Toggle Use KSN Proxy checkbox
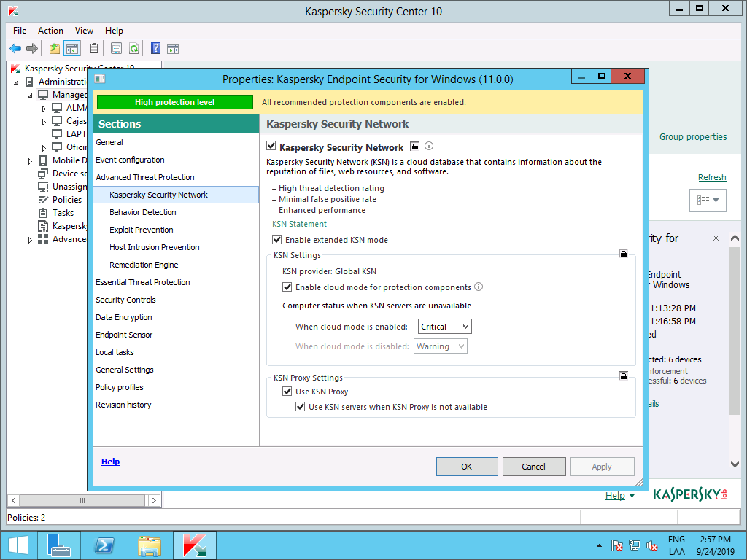The width and height of the screenshot is (747, 560). pyautogui.click(x=287, y=392)
